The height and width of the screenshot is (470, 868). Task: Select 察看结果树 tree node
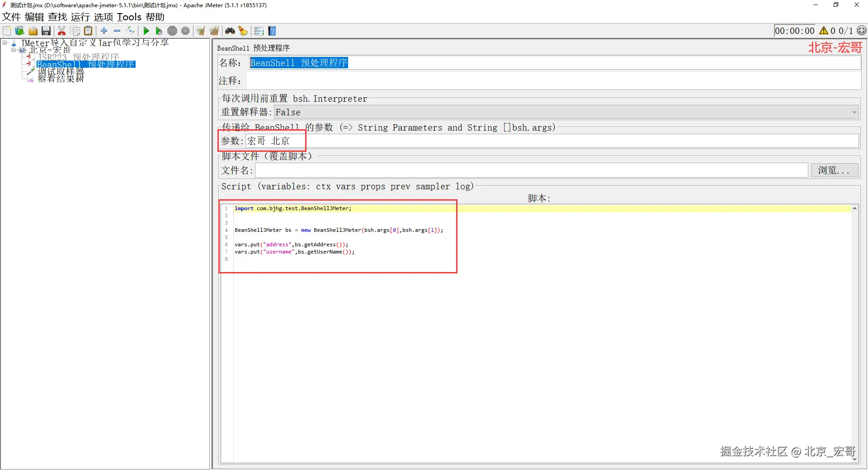(61, 79)
